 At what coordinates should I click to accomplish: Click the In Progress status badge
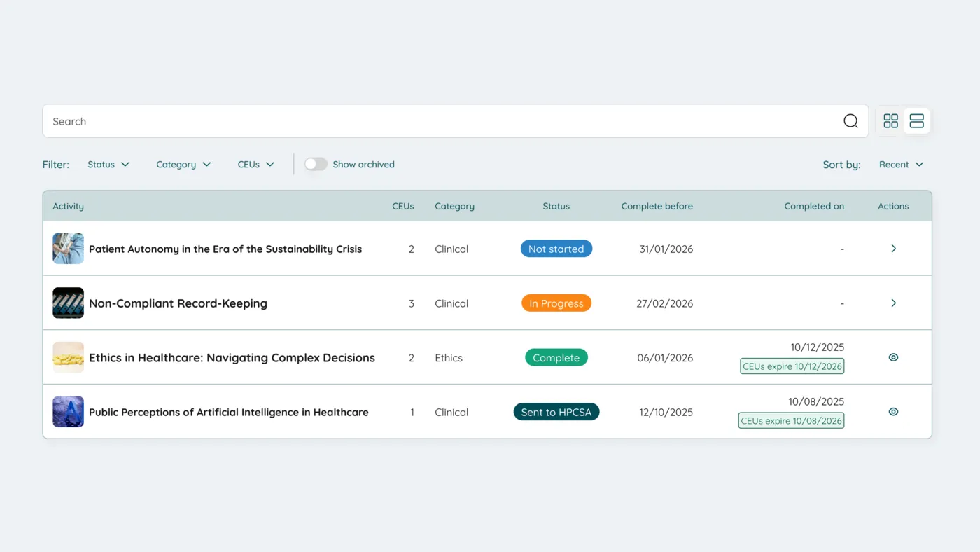click(556, 303)
